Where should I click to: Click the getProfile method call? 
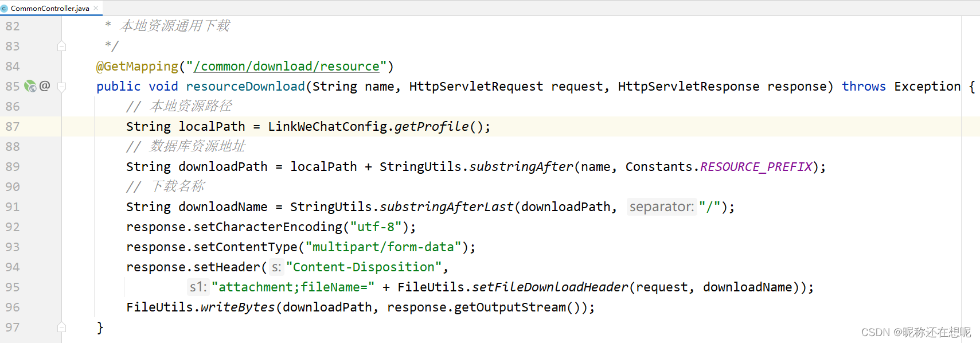point(431,127)
